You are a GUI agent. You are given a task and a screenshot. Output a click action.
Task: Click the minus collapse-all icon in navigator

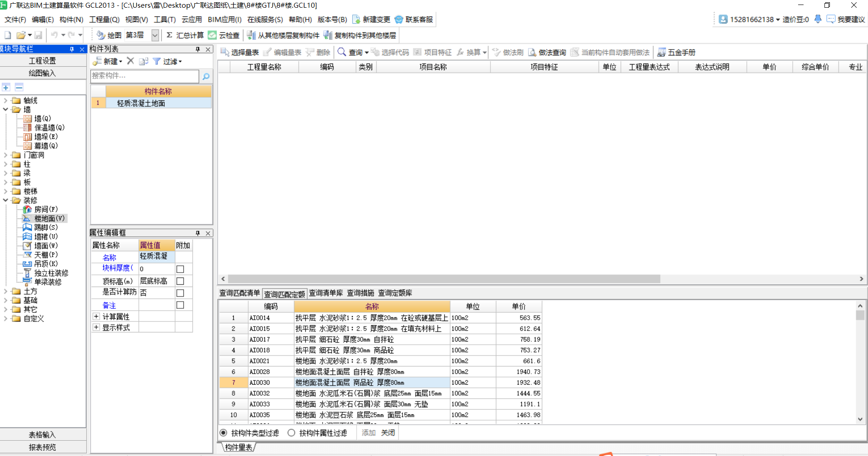(x=19, y=87)
